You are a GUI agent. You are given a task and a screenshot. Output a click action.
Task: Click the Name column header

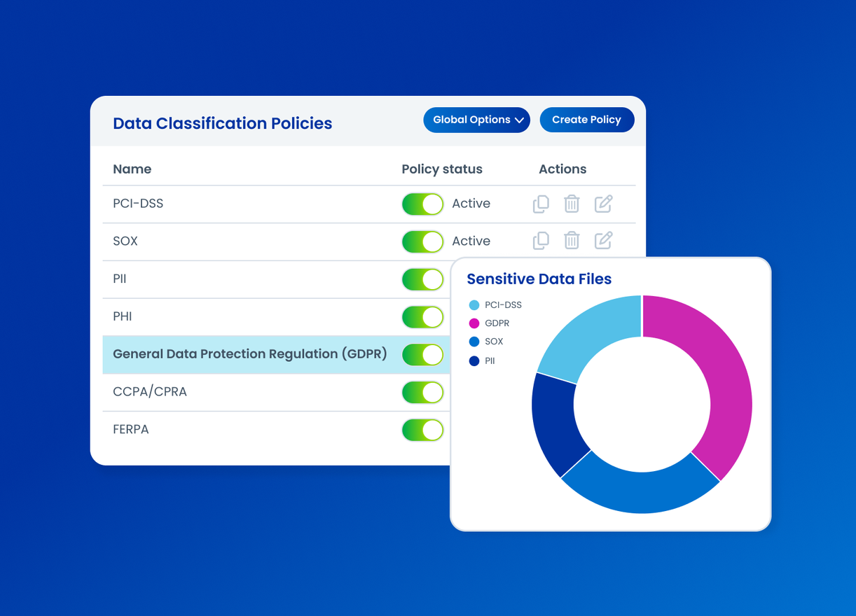pyautogui.click(x=132, y=169)
